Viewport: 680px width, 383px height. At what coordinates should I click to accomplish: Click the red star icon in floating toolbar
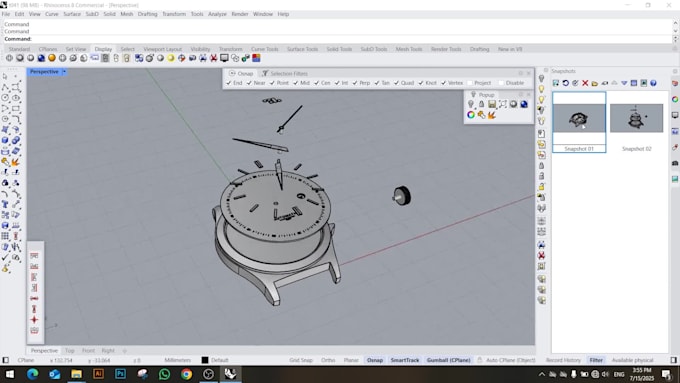(x=34, y=320)
